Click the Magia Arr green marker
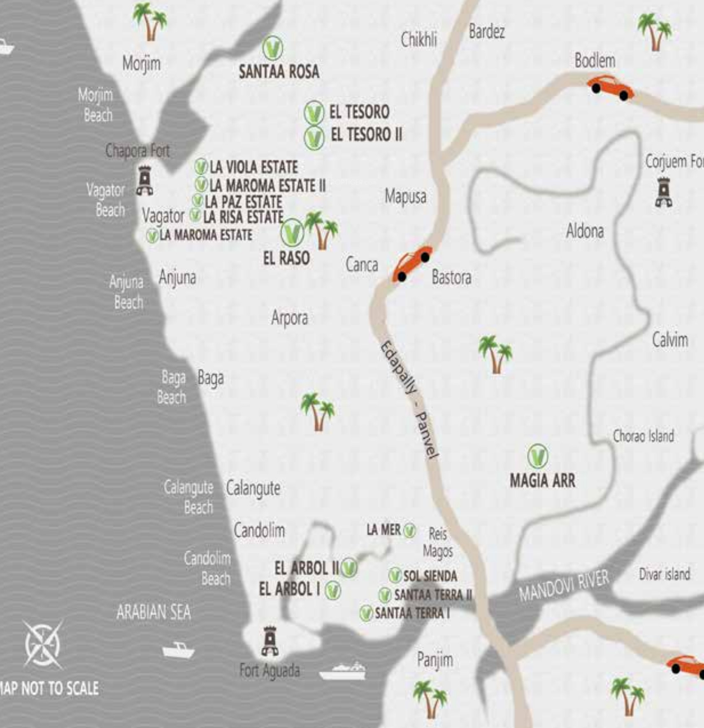 click(537, 456)
